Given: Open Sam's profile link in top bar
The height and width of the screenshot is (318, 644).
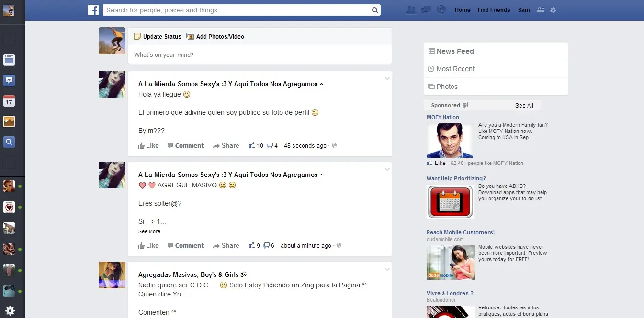Looking at the screenshot, I should [524, 10].
